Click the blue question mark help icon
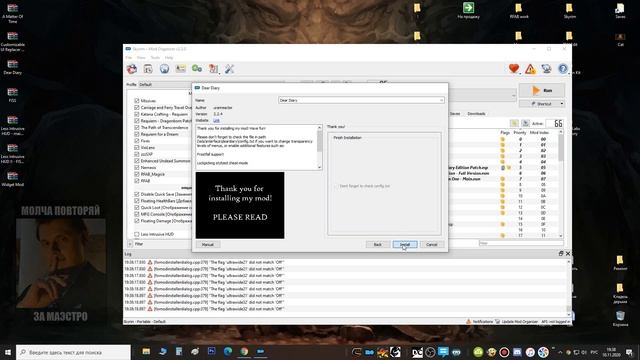 563,69
